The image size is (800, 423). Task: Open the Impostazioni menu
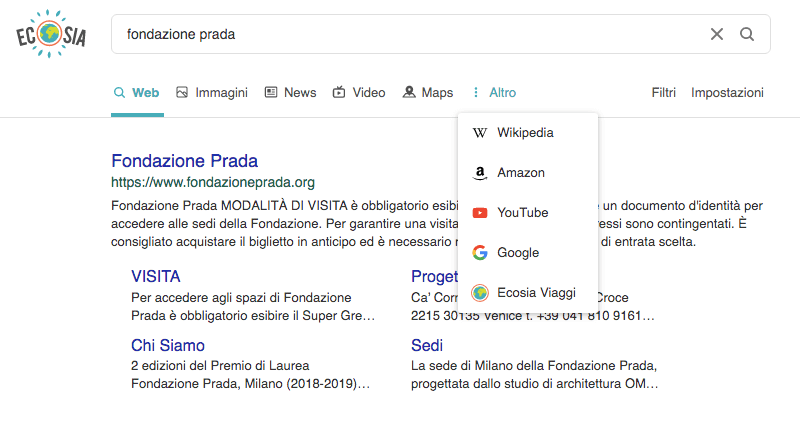[x=727, y=93]
